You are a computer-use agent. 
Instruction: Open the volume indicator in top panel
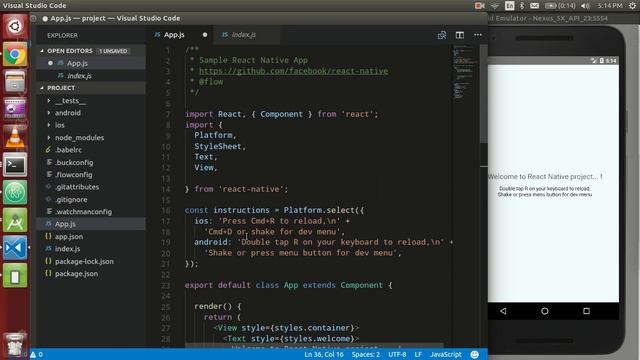[x=585, y=5]
